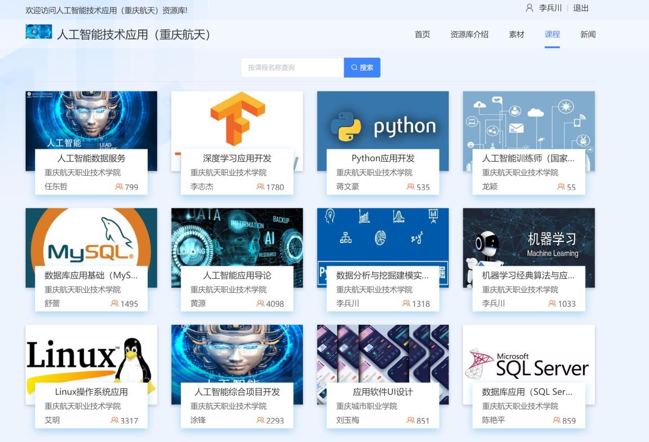Click the enrollment icon beside 3317
Image resolution: width=649 pixels, height=442 pixels.
pos(115,420)
